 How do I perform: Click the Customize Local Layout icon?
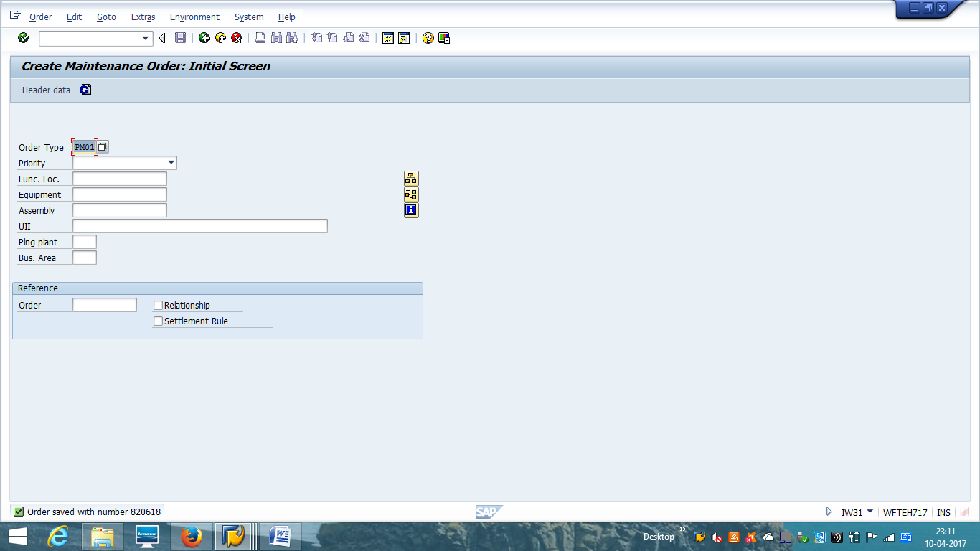444,38
